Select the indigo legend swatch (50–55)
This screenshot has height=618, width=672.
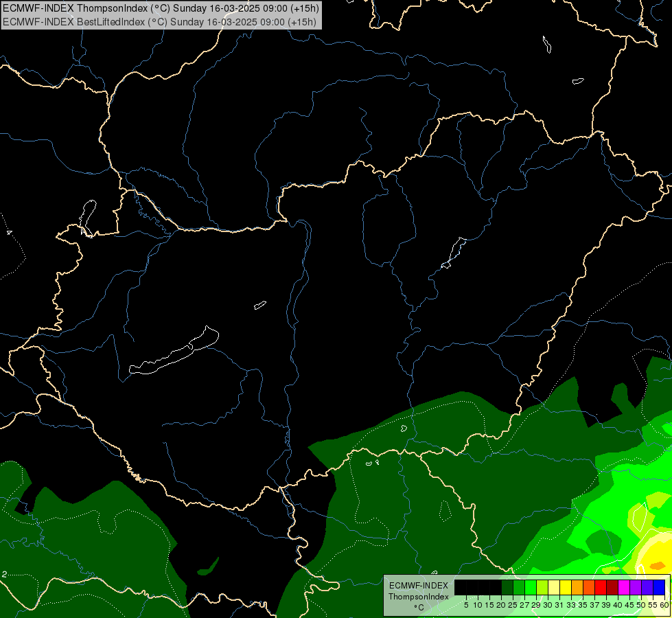[x=647, y=587]
